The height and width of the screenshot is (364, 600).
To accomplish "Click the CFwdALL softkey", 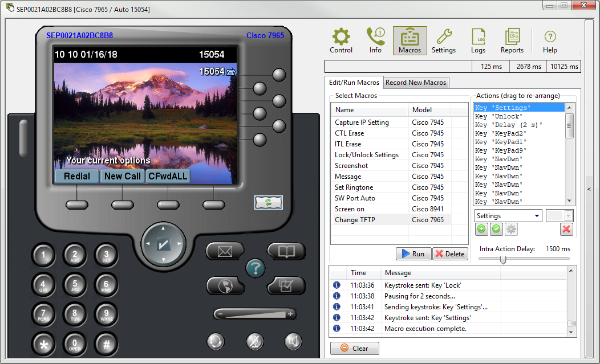I will click(x=168, y=176).
